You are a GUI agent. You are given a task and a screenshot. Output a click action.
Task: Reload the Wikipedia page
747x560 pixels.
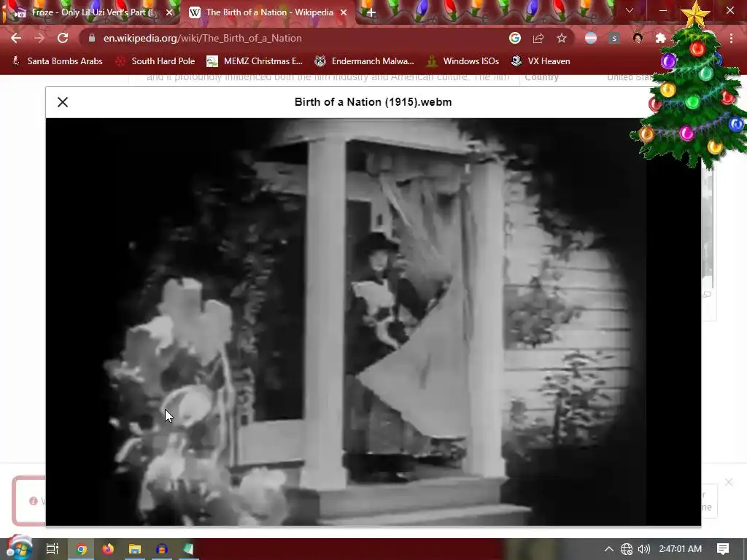(x=63, y=38)
